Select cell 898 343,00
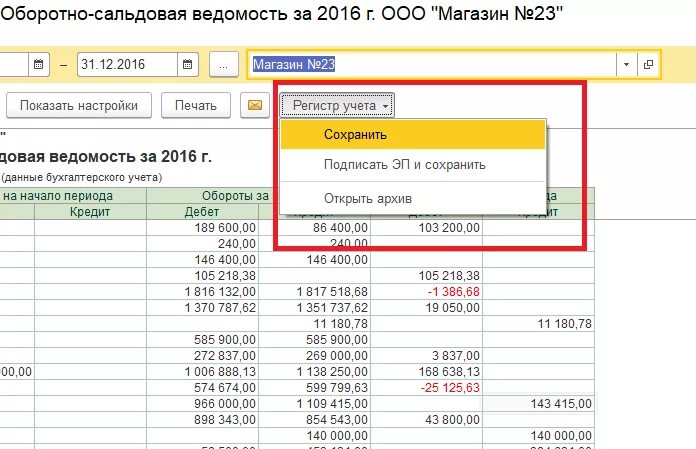Image resolution: width=696 pixels, height=449 pixels. (202, 419)
